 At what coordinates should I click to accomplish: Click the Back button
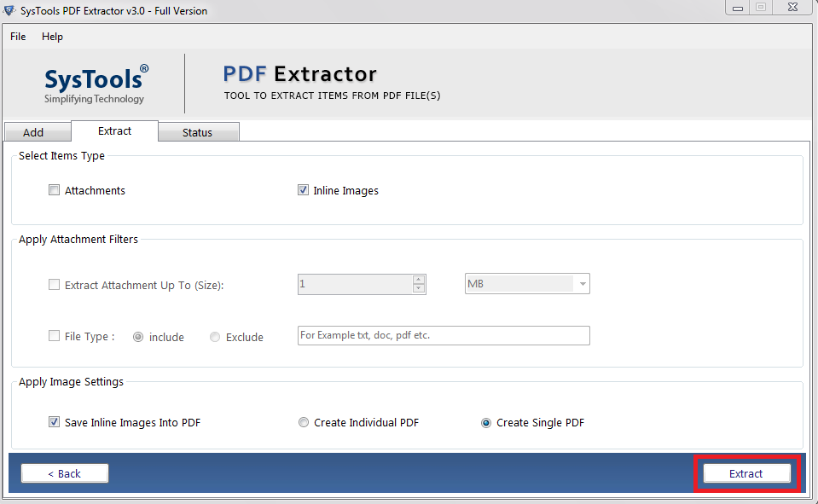(65, 473)
